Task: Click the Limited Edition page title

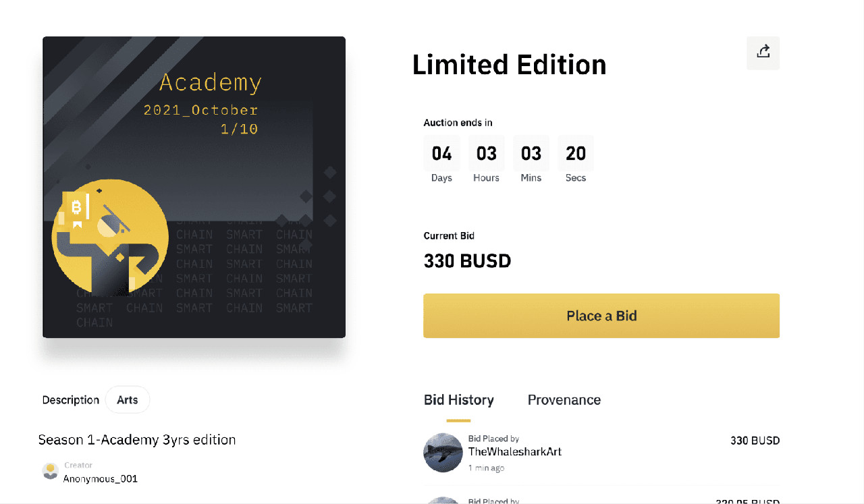Action: pos(510,64)
